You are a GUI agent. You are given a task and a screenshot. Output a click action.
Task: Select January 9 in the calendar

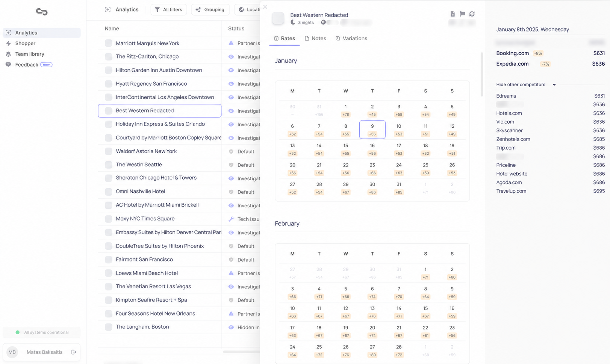click(372, 130)
